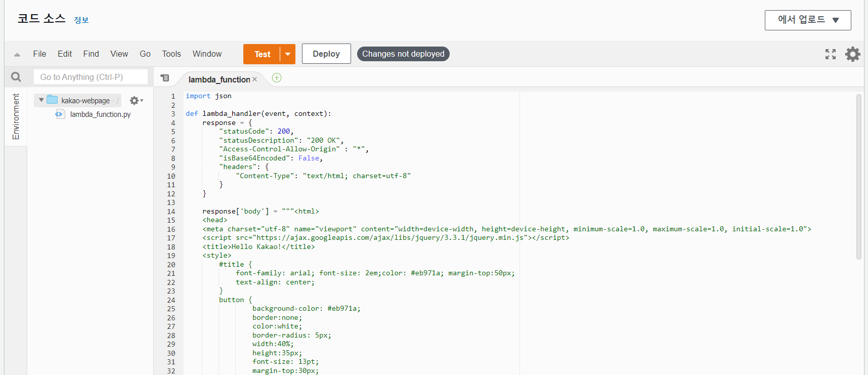The width and height of the screenshot is (868, 375).
Task: Toggle the Environment side panel
Action: pyautogui.click(x=16, y=116)
